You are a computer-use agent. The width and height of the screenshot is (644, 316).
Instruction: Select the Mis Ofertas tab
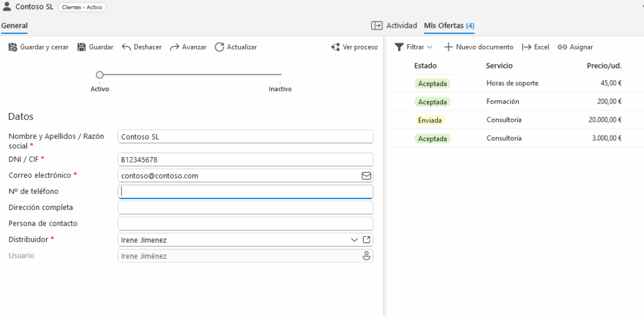pos(449,26)
